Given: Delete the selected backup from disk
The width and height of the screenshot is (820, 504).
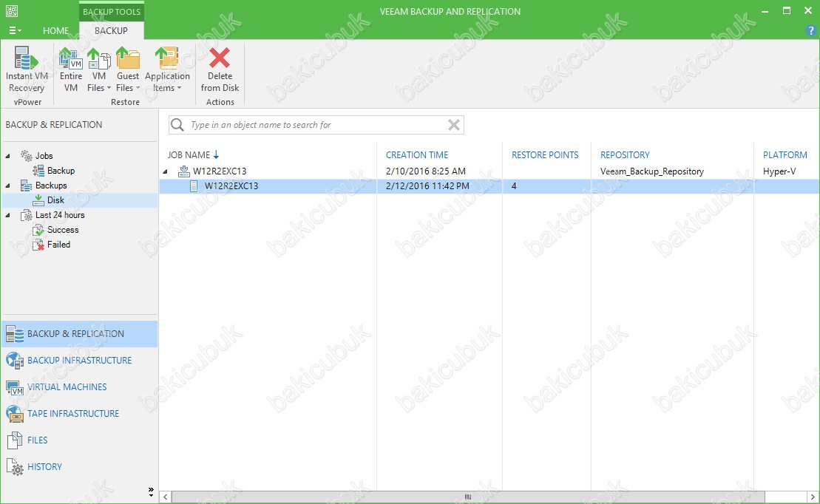Looking at the screenshot, I should click(220, 69).
